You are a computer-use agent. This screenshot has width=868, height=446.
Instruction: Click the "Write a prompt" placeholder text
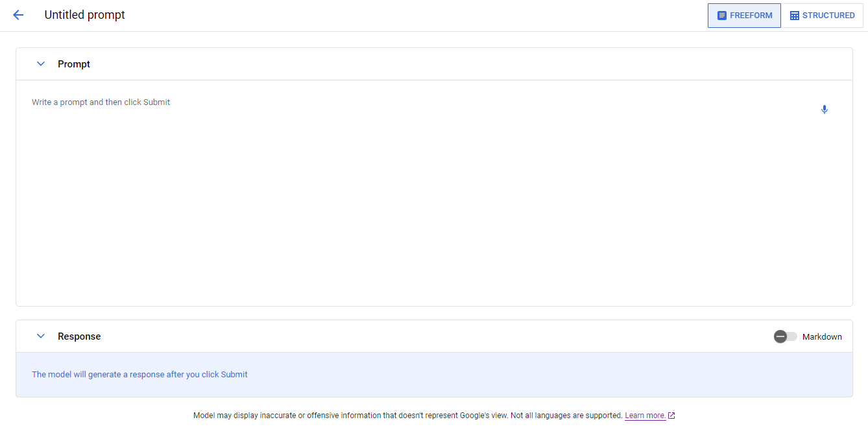(x=101, y=102)
